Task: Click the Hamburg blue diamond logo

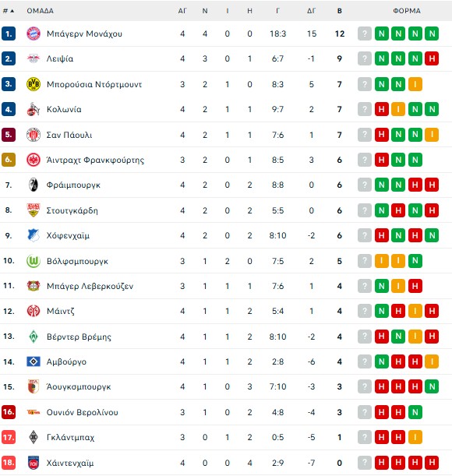Action: [34, 361]
